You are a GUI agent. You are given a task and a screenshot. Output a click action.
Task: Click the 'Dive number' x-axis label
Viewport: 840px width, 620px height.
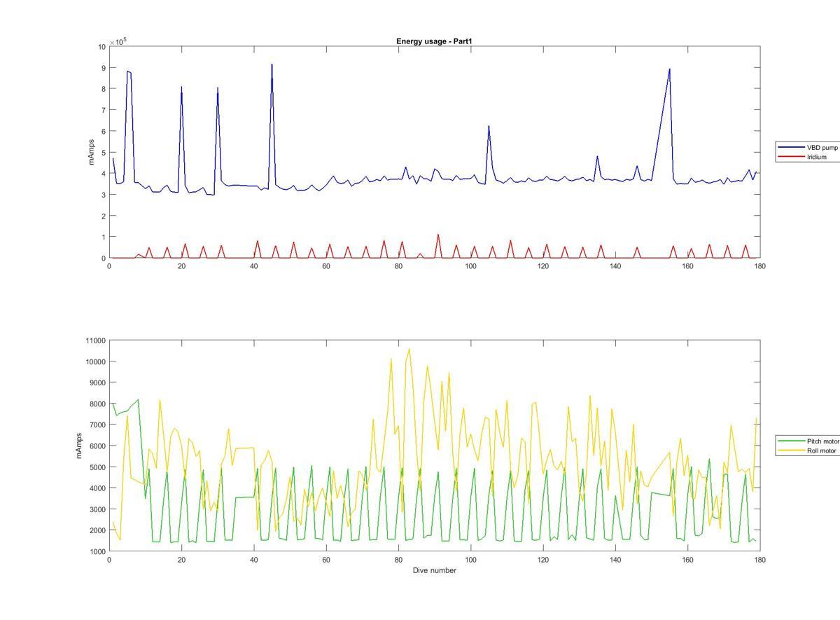tap(434, 570)
